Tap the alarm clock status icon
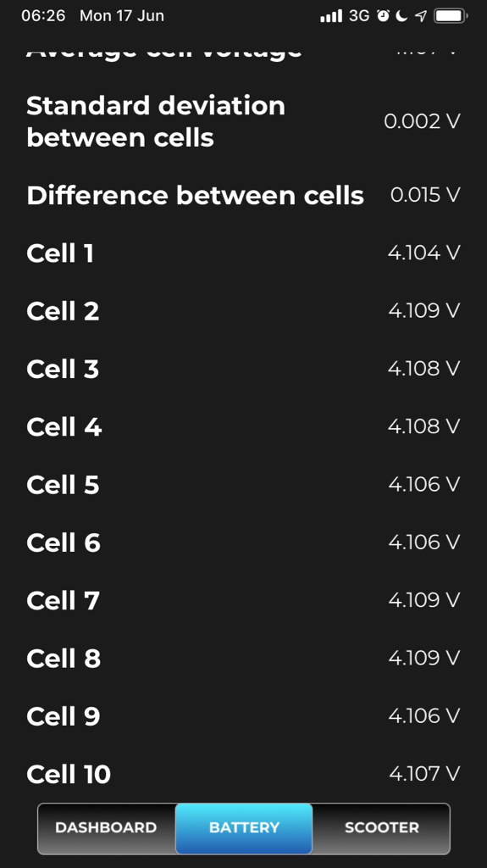Image resolution: width=487 pixels, height=868 pixels. pyautogui.click(x=383, y=16)
